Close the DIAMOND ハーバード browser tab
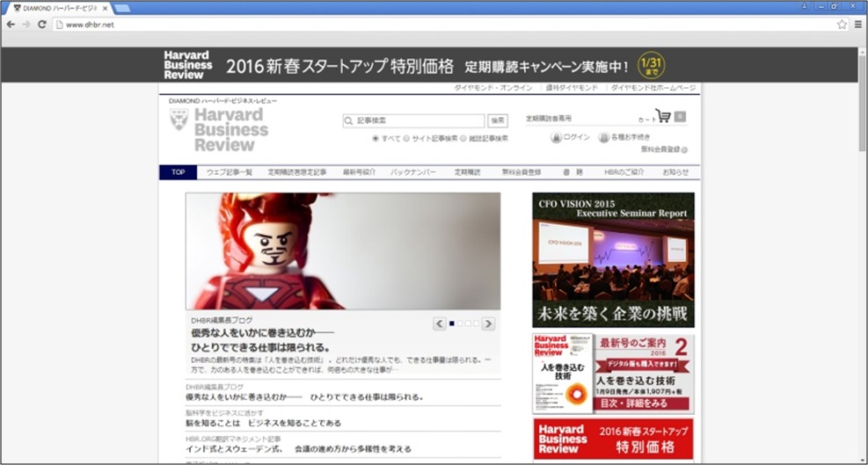 [x=106, y=8]
